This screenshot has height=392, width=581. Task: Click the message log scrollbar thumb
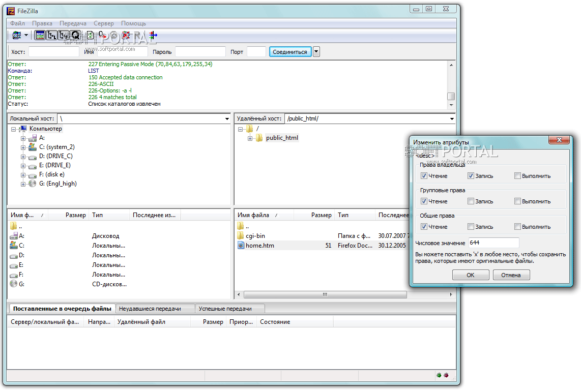pos(451,96)
